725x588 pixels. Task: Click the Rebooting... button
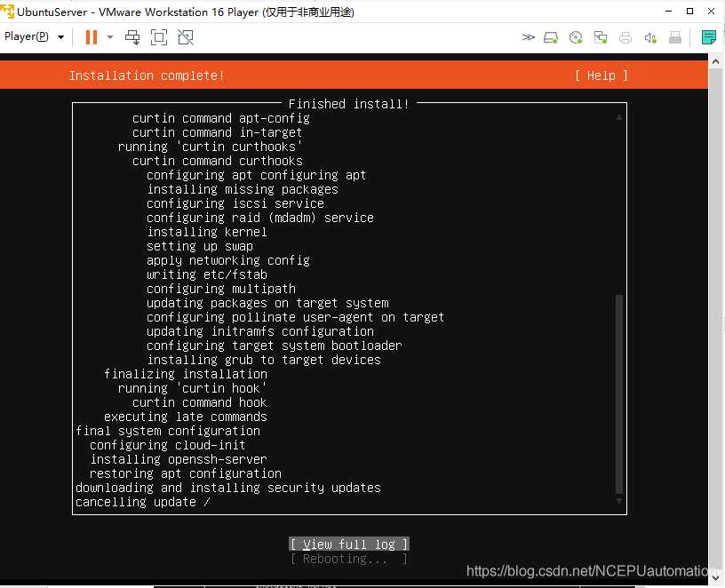click(349, 559)
